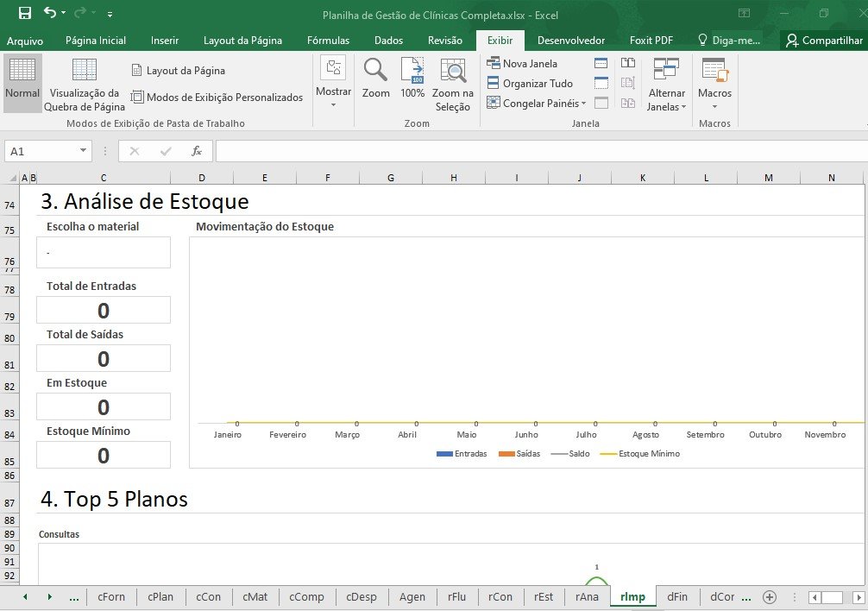
Task: Open a Nova Janela
Action: [x=523, y=63]
